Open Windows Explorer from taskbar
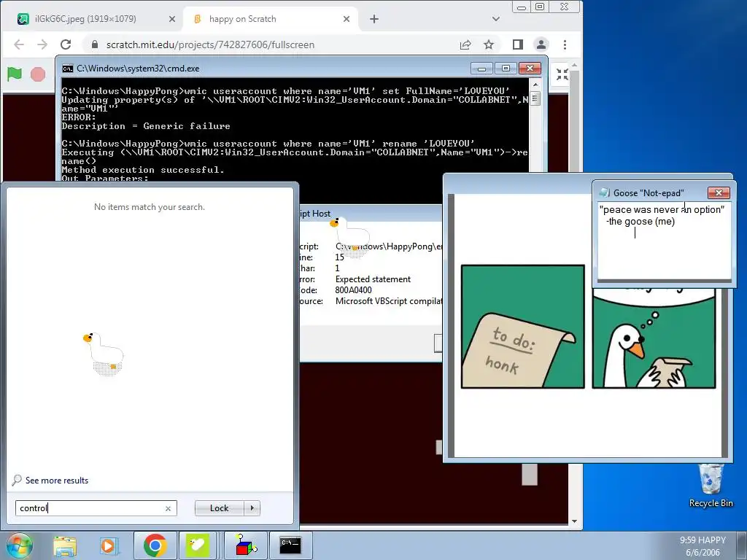Image resolution: width=747 pixels, height=560 pixels. (65, 545)
